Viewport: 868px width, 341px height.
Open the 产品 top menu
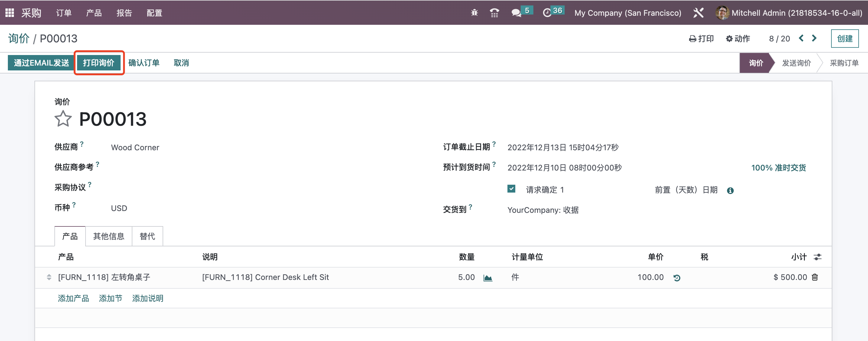click(94, 13)
